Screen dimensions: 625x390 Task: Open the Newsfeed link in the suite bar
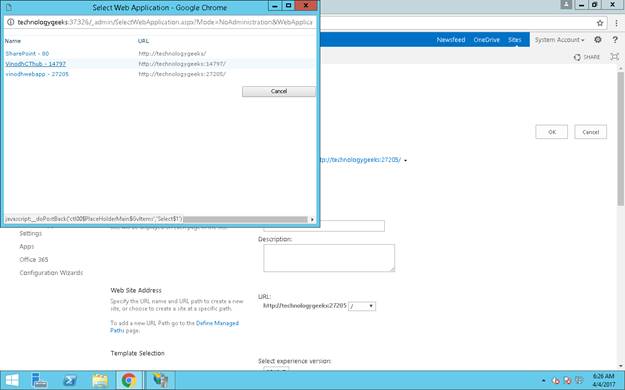tap(451, 40)
